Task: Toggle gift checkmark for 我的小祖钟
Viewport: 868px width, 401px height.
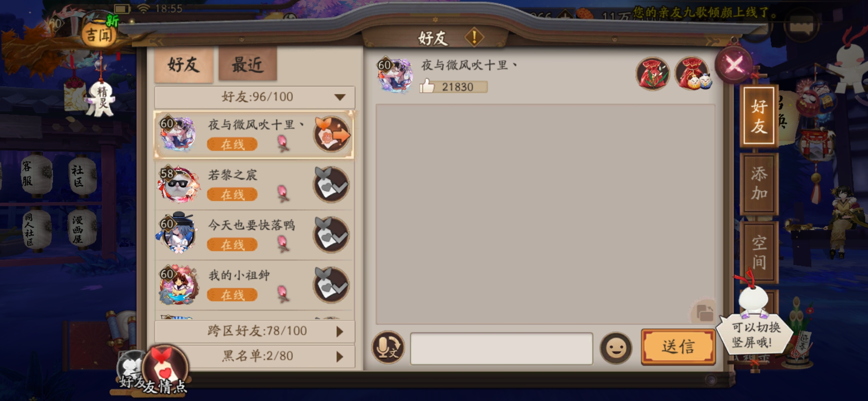Action: (x=332, y=285)
